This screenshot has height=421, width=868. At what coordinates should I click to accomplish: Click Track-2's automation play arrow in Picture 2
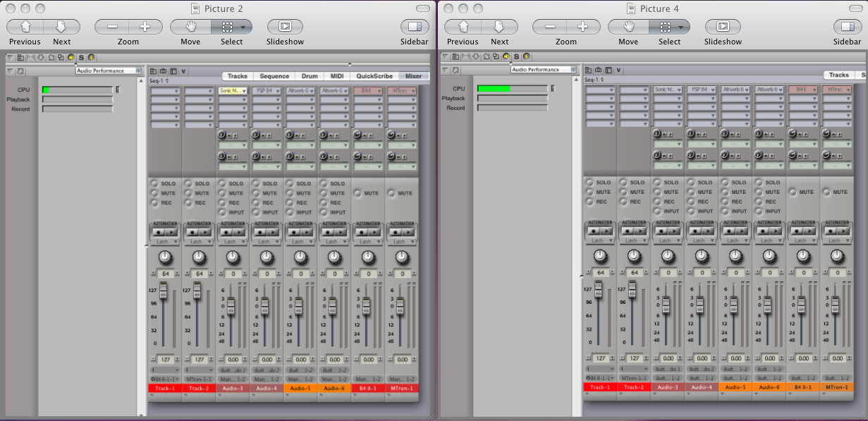204,231
